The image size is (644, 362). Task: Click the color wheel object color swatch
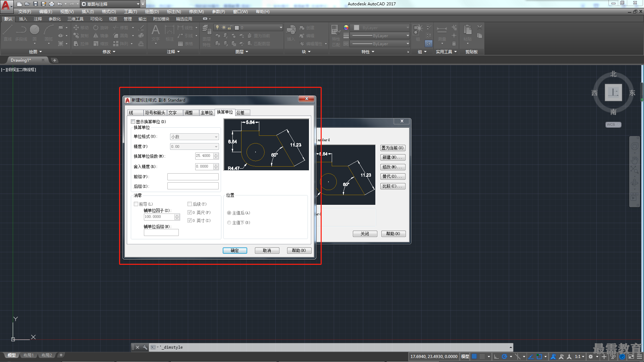click(346, 28)
